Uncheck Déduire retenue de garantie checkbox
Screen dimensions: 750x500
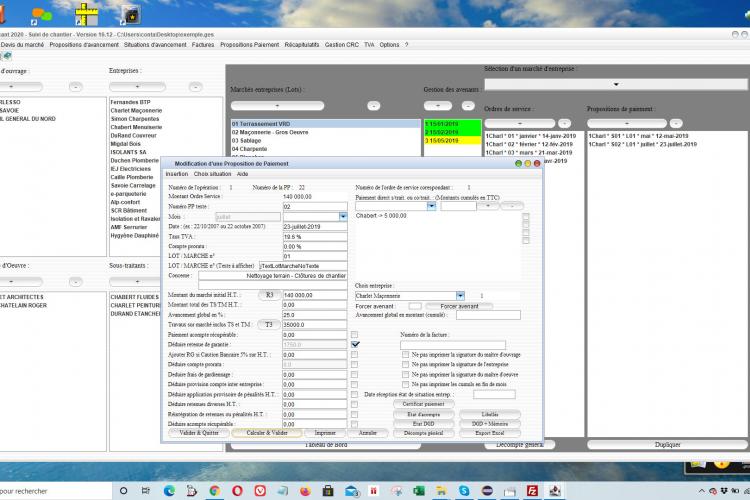point(355,344)
